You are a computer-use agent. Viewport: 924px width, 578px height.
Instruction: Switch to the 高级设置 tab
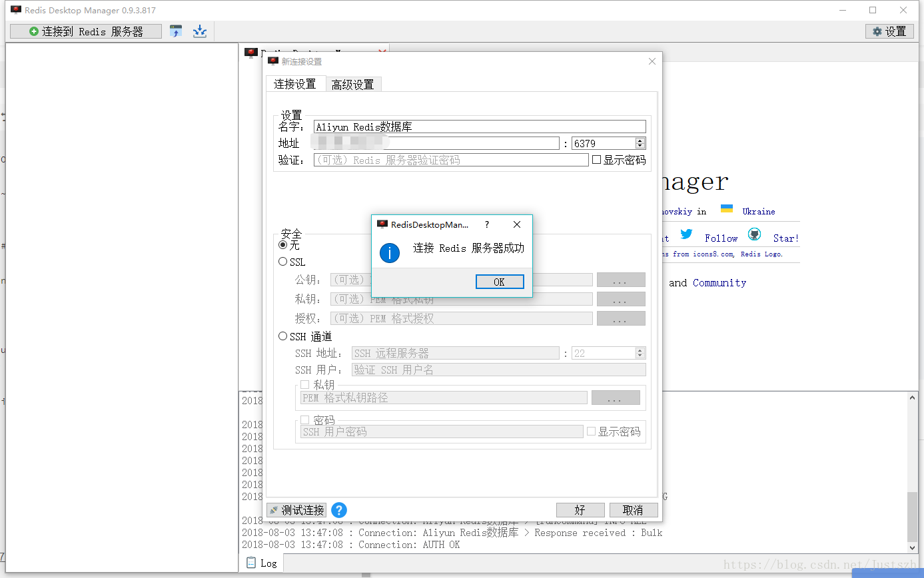click(x=352, y=85)
